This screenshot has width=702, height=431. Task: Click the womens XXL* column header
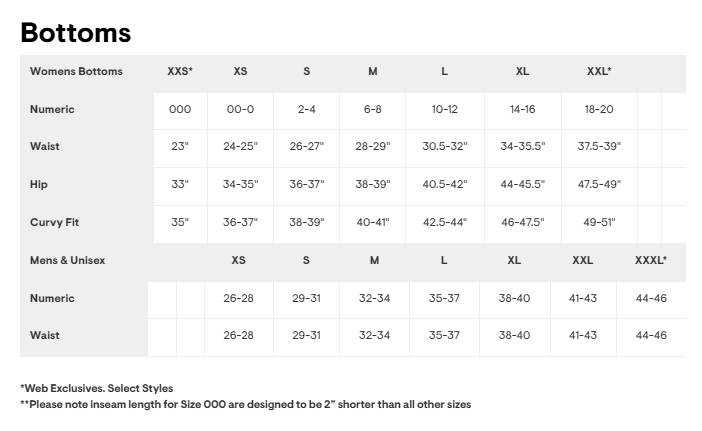tap(599, 72)
